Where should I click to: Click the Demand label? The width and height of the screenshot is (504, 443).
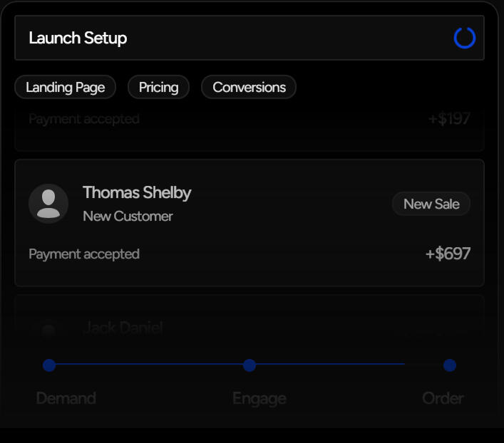point(66,398)
